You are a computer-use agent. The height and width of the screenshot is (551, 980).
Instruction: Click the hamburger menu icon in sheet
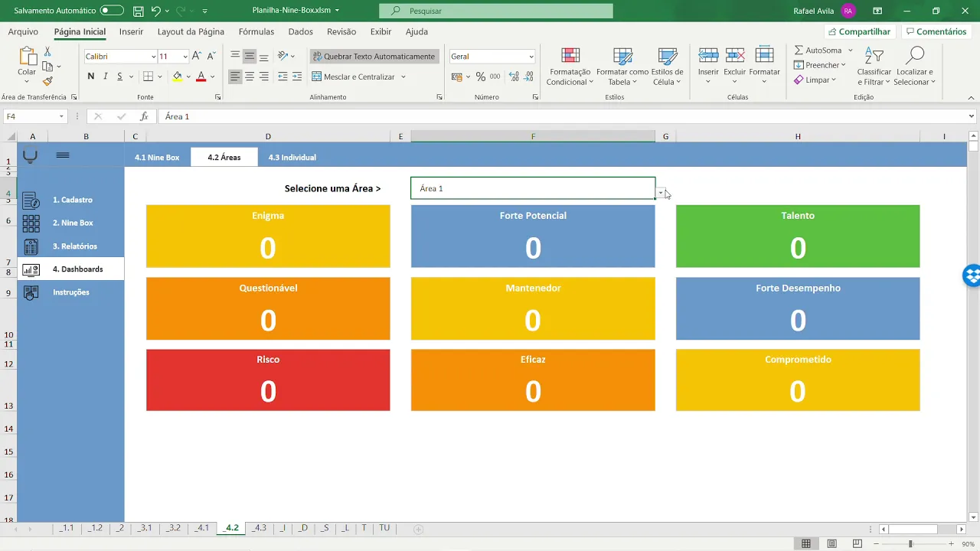[63, 155]
